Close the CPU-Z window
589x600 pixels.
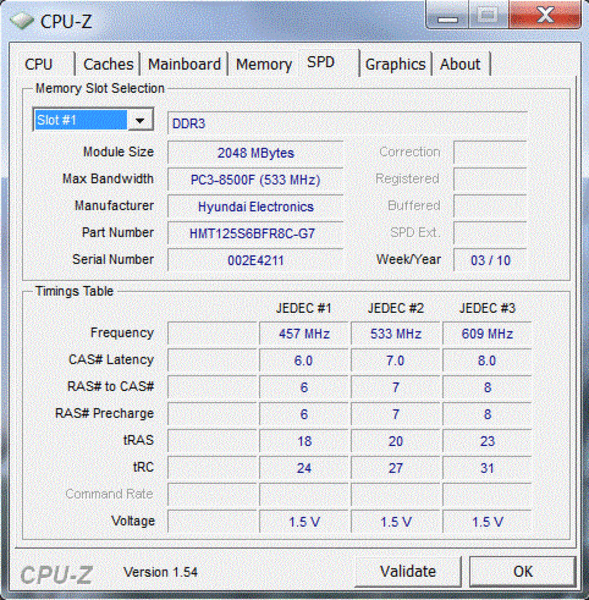pos(545,15)
